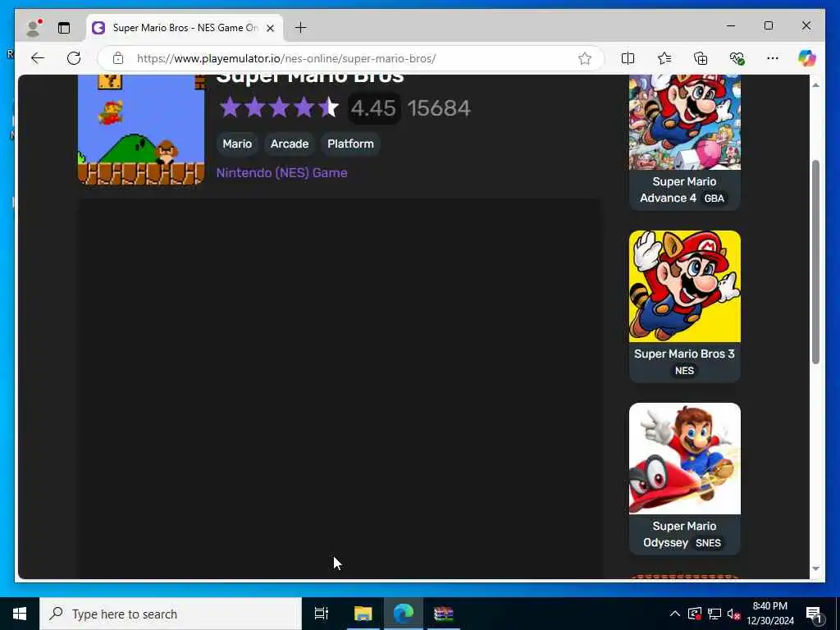
Task: Select the Super Mario Bros tab
Action: (x=185, y=28)
